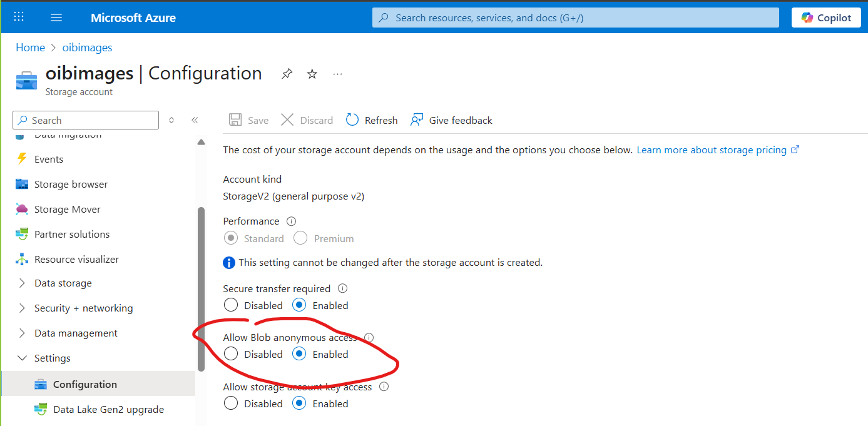Pin the Configuration page to dashboard
Screen dimensions: 868x426
287,73
